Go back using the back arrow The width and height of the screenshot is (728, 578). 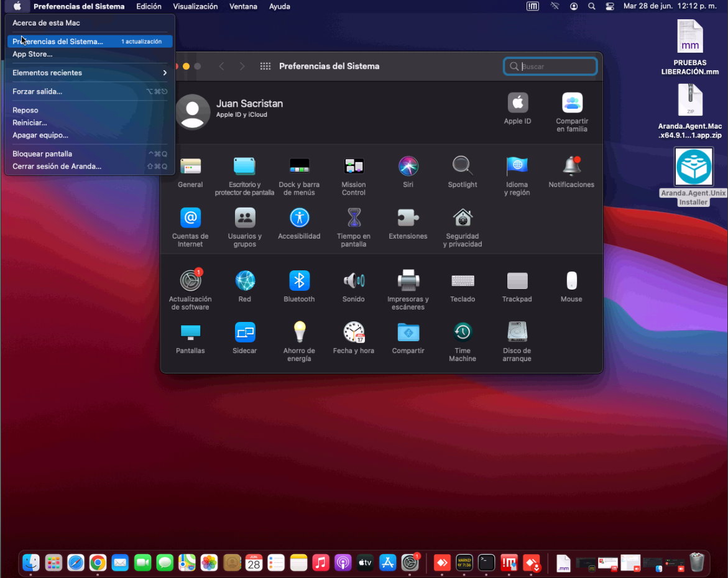click(222, 67)
